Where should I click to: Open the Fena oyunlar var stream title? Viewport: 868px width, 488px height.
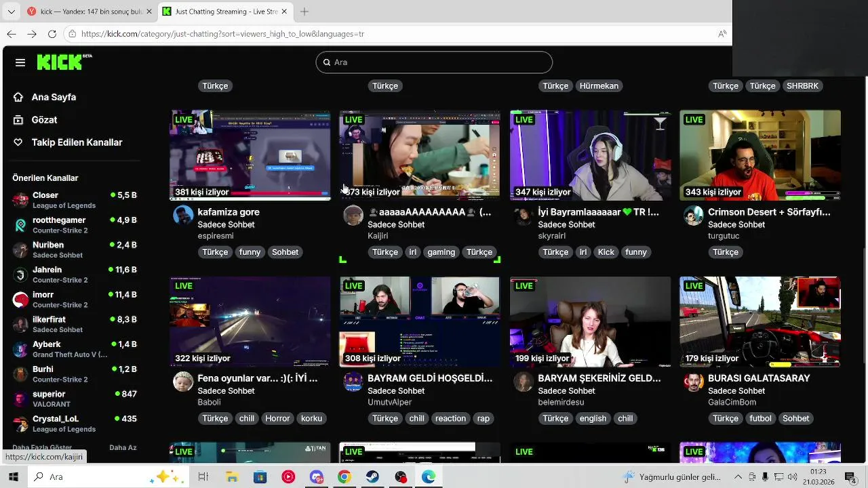click(258, 378)
